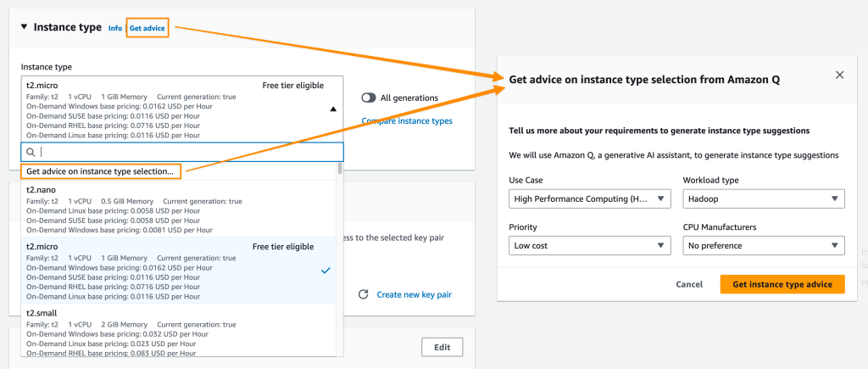
Task: Click the checkmark on selected t2.micro
Action: click(x=326, y=270)
